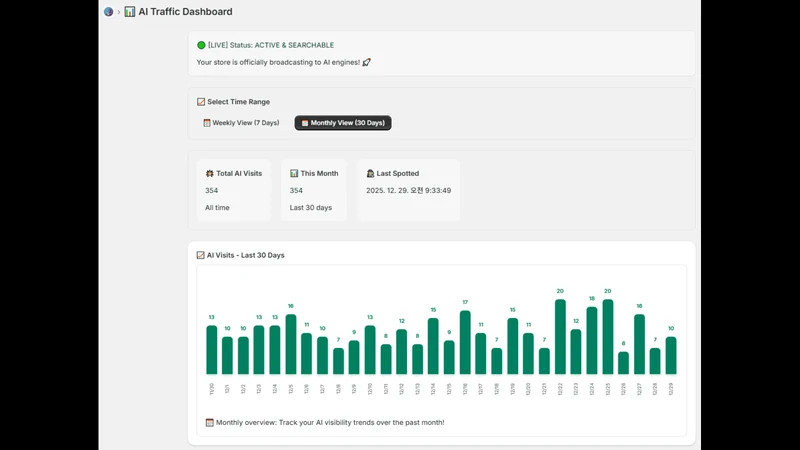Click the 'Last 30 days' label
Screen dimensions: 800x450
[311, 208]
